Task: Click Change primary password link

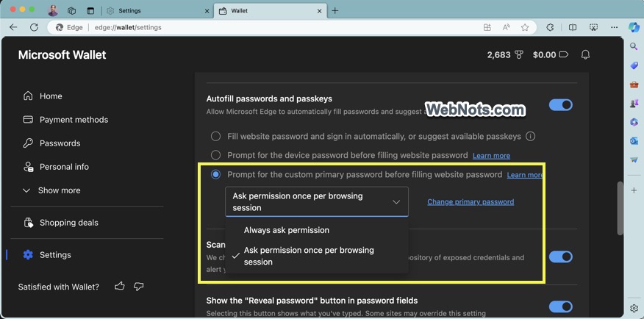Action: [x=471, y=201]
